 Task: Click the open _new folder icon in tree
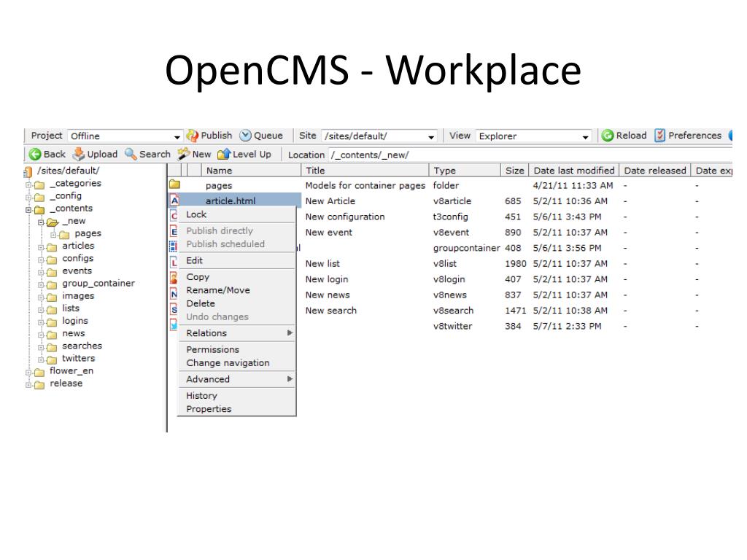53,222
